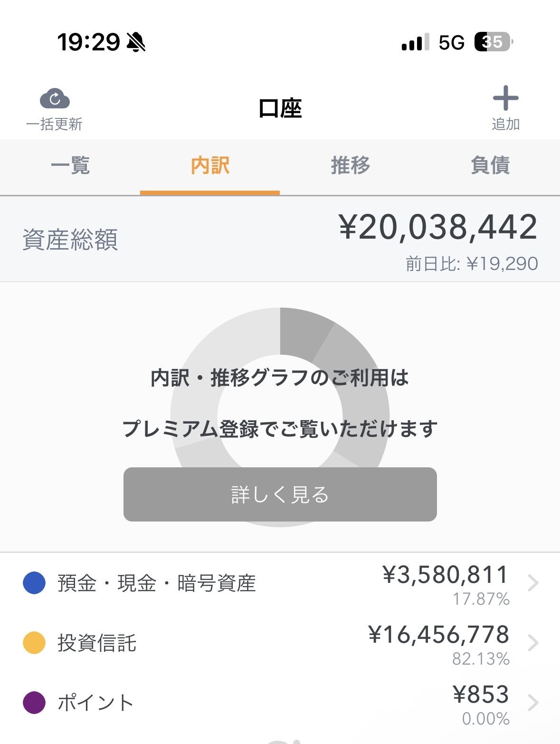The image size is (560, 744).
Task: Switch to the 一覧 tab
Action: click(70, 165)
